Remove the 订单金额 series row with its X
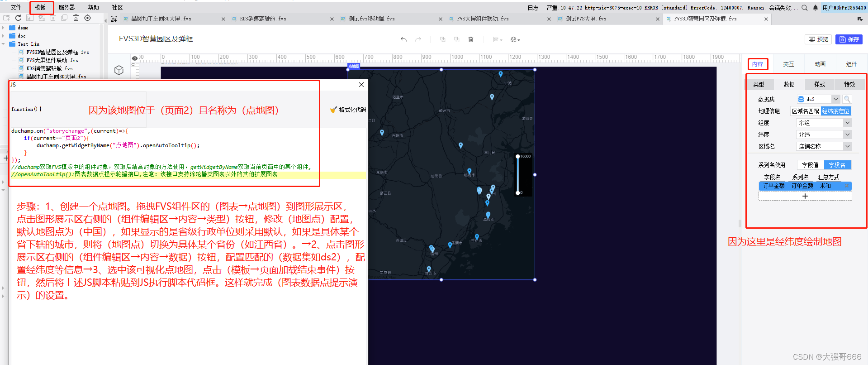 point(847,186)
